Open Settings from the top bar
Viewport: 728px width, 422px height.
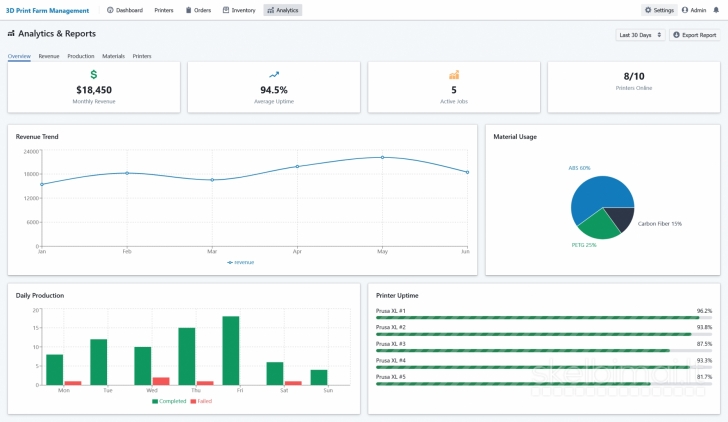click(x=658, y=10)
